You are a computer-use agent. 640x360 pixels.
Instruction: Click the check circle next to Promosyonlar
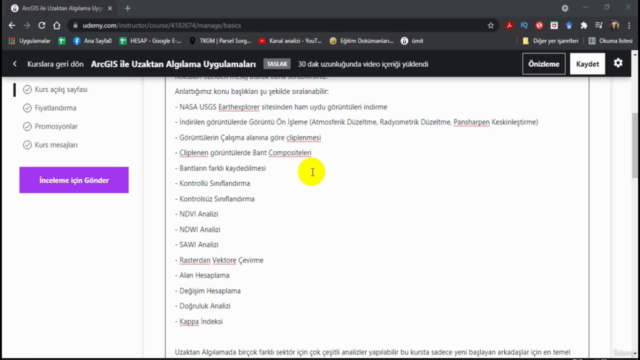(x=27, y=127)
